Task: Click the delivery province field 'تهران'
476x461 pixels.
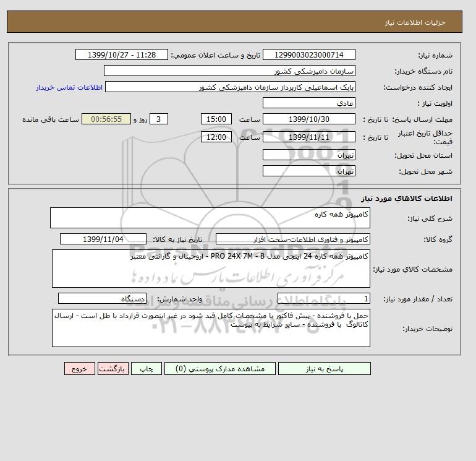Action: pyautogui.click(x=308, y=155)
